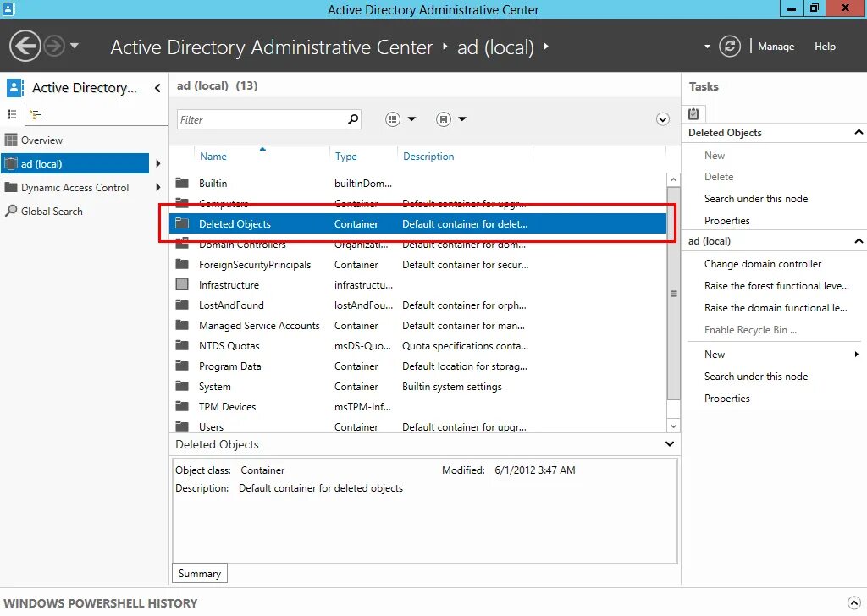Collapse ad (local) tasks section
The image size is (867, 616).
point(859,241)
